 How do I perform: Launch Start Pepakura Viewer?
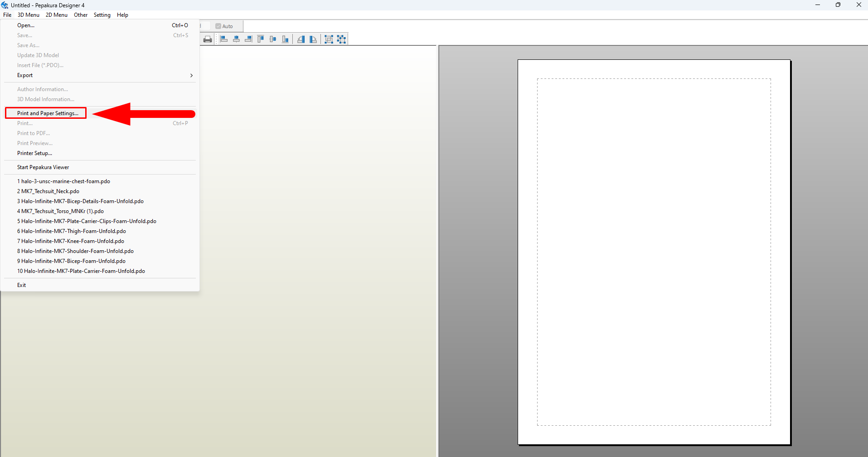tap(100, 167)
